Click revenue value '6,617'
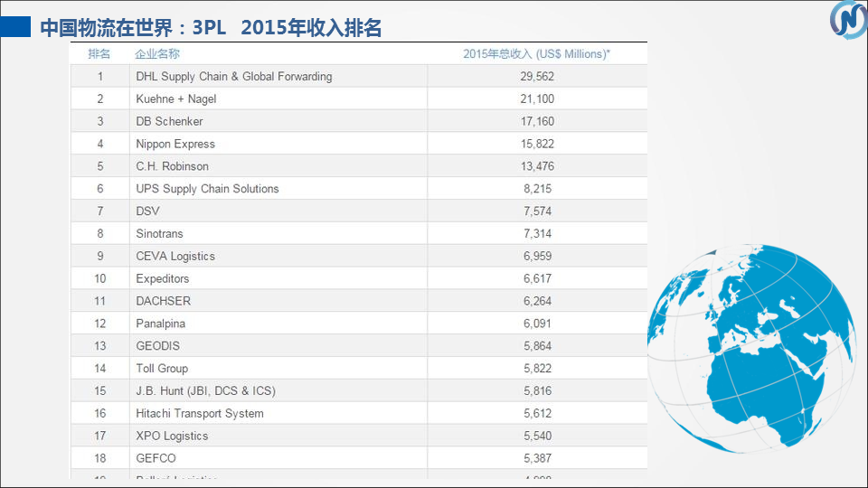 (537, 278)
